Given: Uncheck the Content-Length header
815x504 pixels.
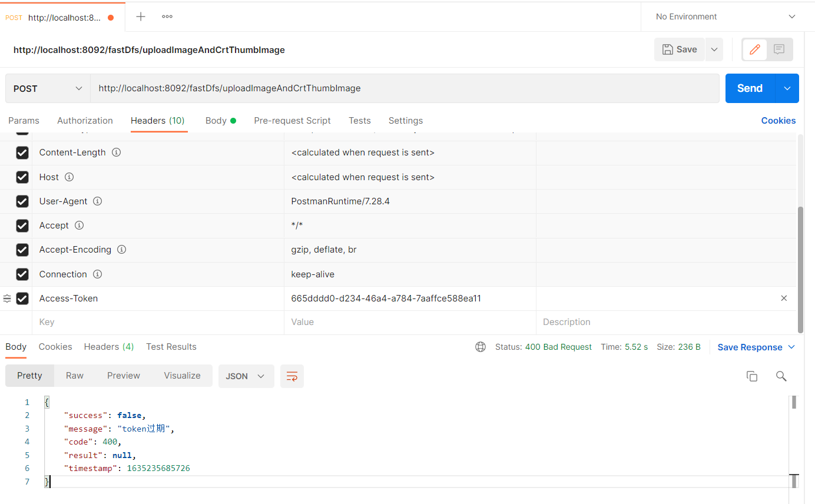Looking at the screenshot, I should [x=22, y=153].
